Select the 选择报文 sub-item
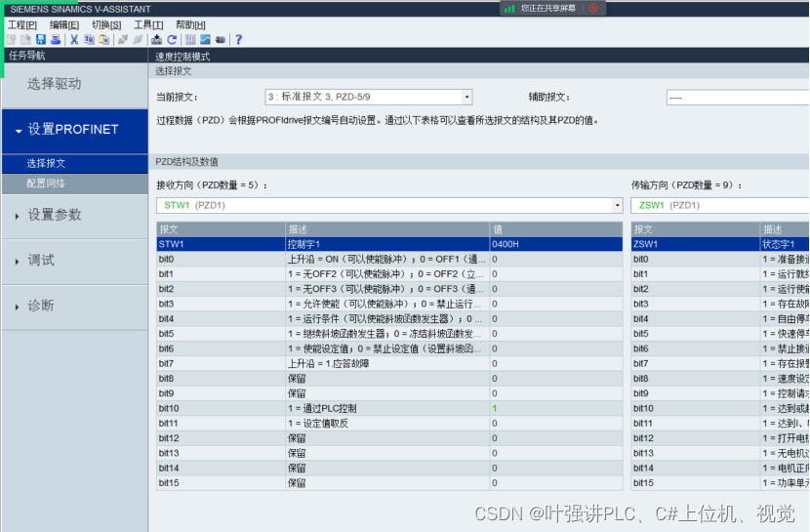Screen dimensions: 810x532 click(x=75, y=164)
